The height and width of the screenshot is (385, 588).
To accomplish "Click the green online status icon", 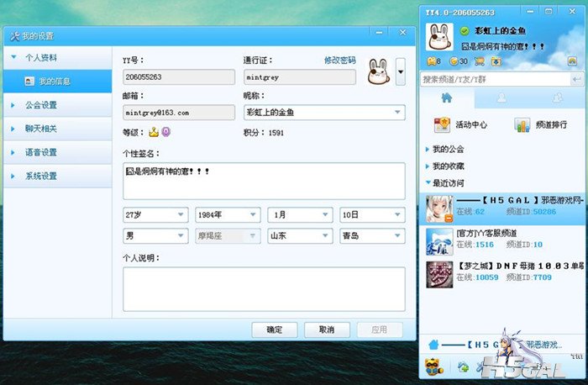I will click(x=465, y=31).
